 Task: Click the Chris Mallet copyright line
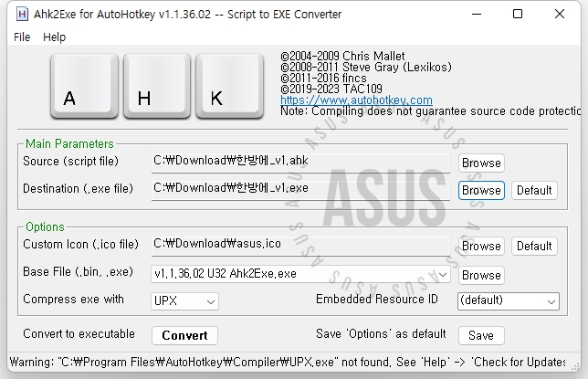342,57
